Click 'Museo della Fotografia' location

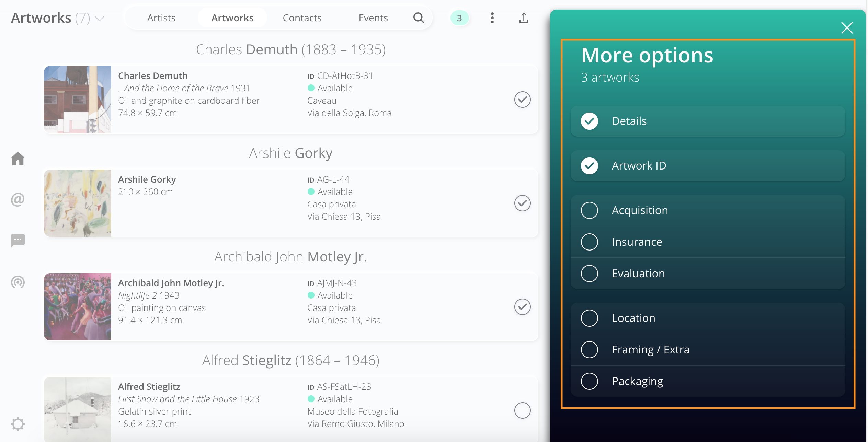tap(353, 411)
